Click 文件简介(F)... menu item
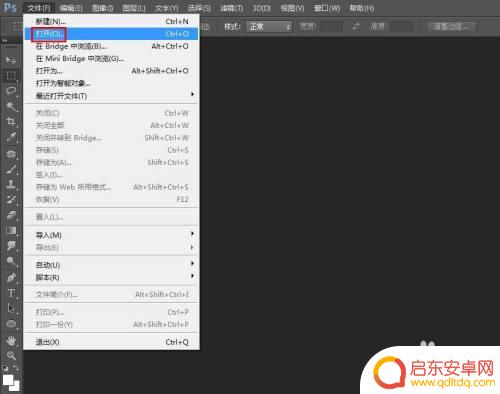The width and height of the screenshot is (500, 394). click(x=111, y=295)
